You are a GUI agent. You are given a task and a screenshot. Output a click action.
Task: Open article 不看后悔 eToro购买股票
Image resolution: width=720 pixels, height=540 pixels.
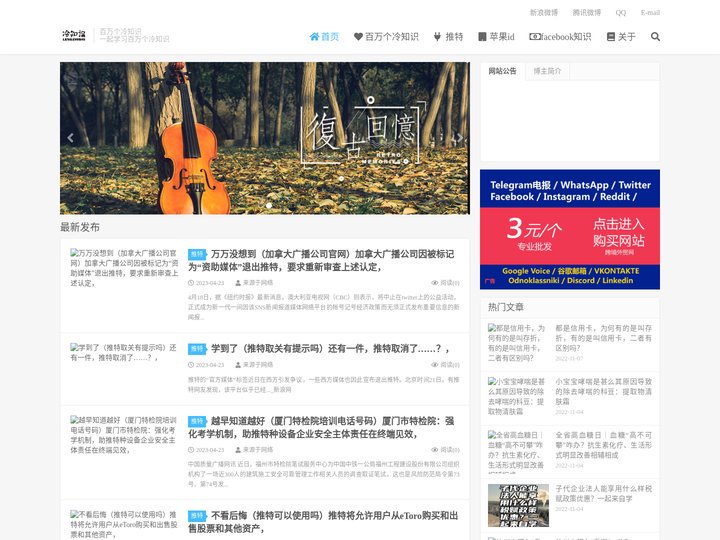(323, 522)
